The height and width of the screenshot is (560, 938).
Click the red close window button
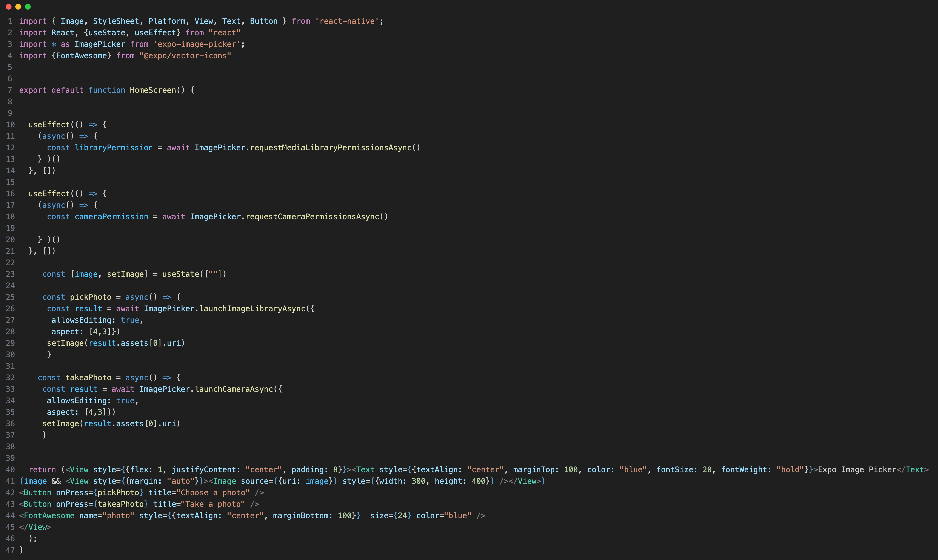(8, 7)
